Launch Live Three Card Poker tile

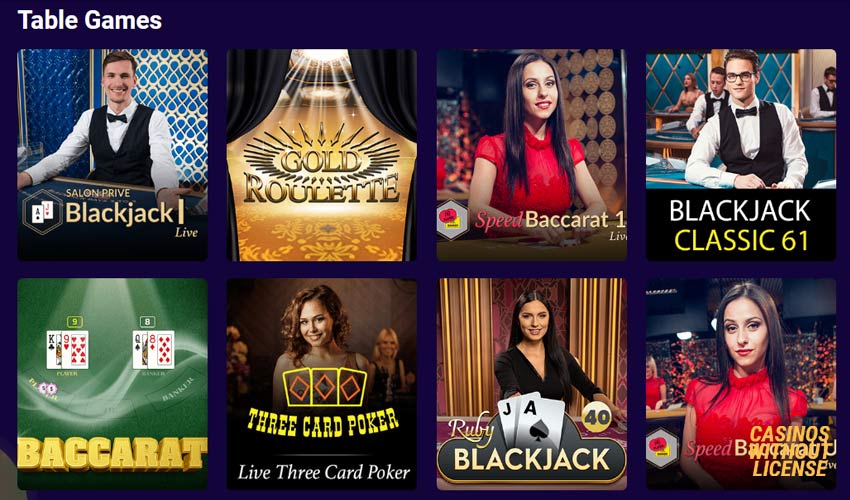[x=322, y=384]
